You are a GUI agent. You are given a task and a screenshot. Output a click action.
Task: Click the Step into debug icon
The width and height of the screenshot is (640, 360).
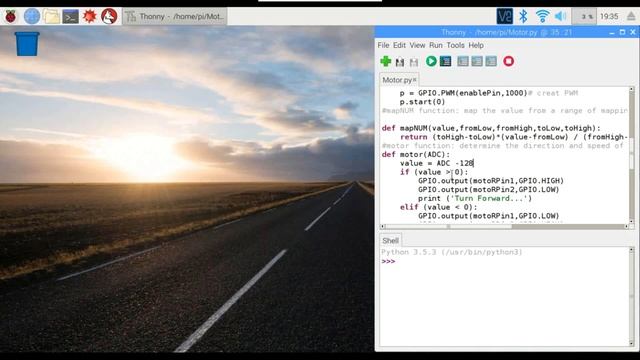point(477,61)
